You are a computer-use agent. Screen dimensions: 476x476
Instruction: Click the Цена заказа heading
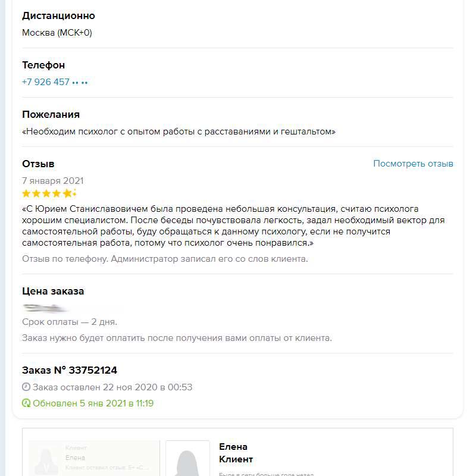point(53,292)
